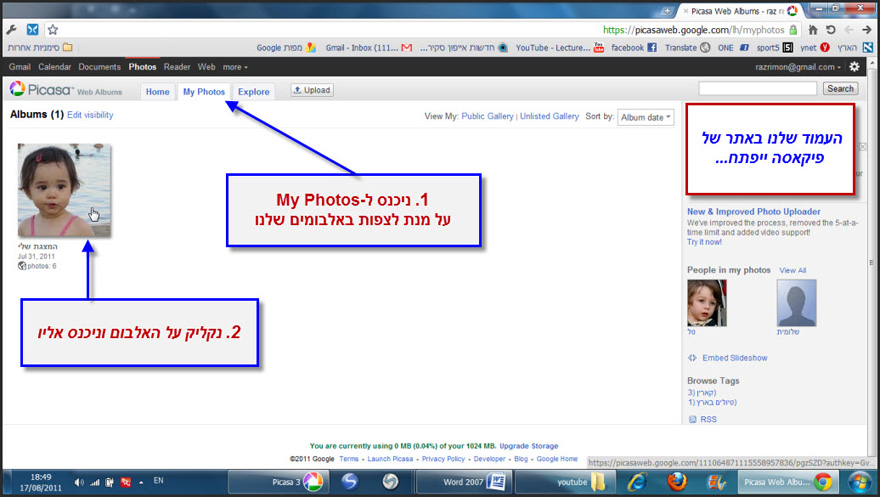Click Web in the Google bar

pos(207,67)
